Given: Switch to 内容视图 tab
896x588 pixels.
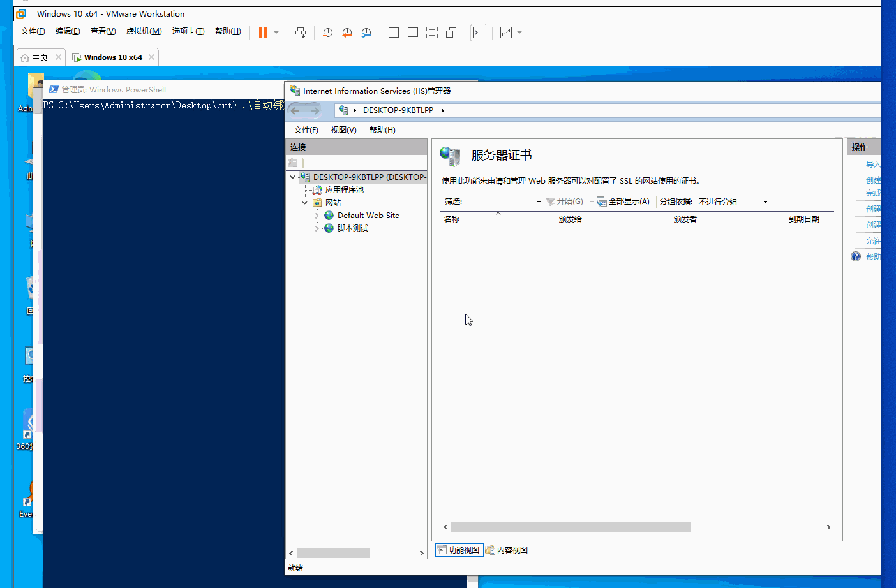Looking at the screenshot, I should 507,550.
